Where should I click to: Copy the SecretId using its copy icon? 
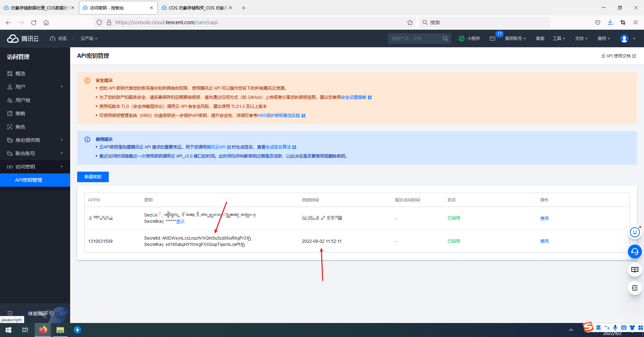coord(249,238)
